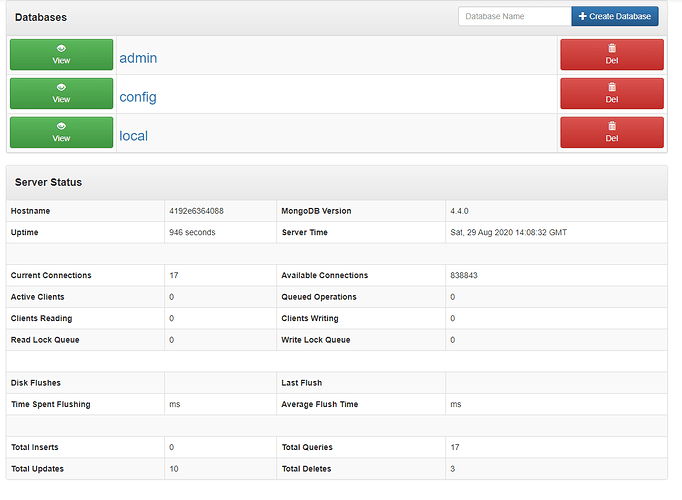This screenshot has width=682, height=500.
Task: Click the MongoDB Version value 4.4.0
Action: coord(462,211)
